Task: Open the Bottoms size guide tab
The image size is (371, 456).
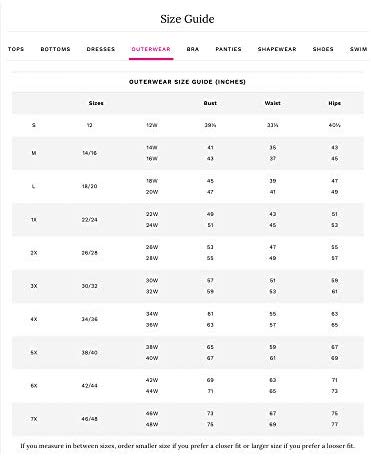Action: pos(55,49)
